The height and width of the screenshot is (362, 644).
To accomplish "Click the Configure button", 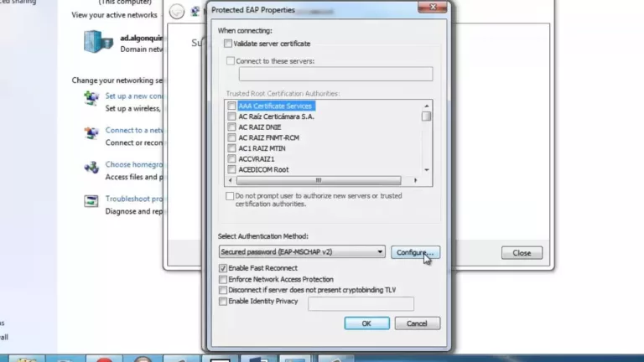I will pyautogui.click(x=415, y=252).
